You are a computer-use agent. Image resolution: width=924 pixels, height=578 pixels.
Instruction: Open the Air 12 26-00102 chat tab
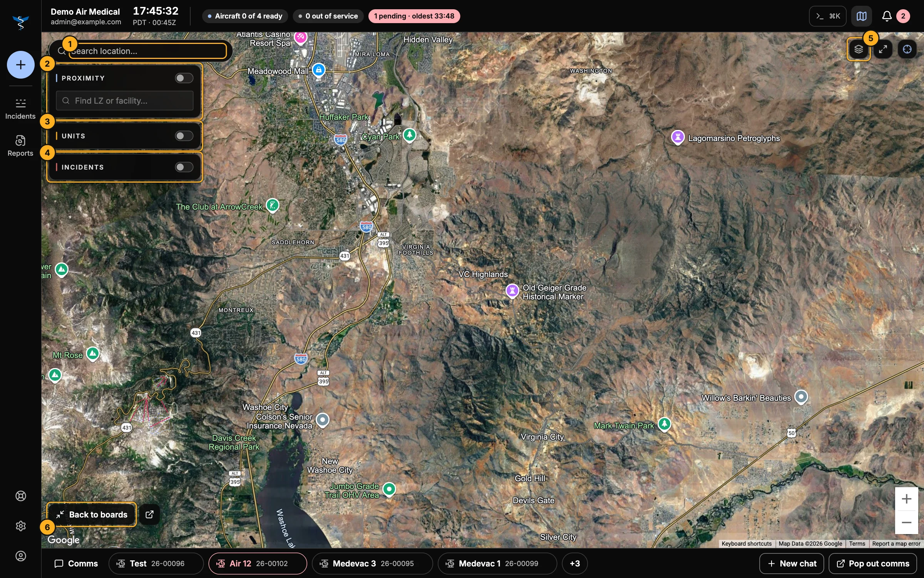pos(258,563)
